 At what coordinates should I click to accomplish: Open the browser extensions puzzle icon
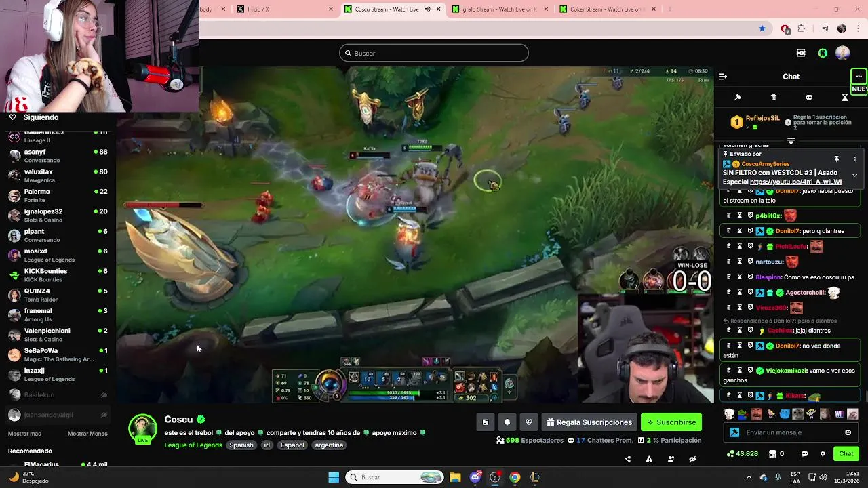point(802,28)
